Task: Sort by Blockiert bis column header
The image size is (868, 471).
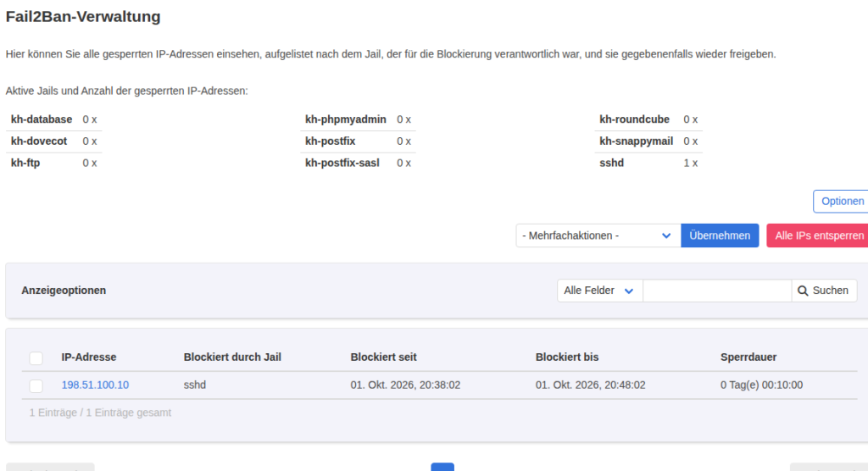Action: click(567, 357)
